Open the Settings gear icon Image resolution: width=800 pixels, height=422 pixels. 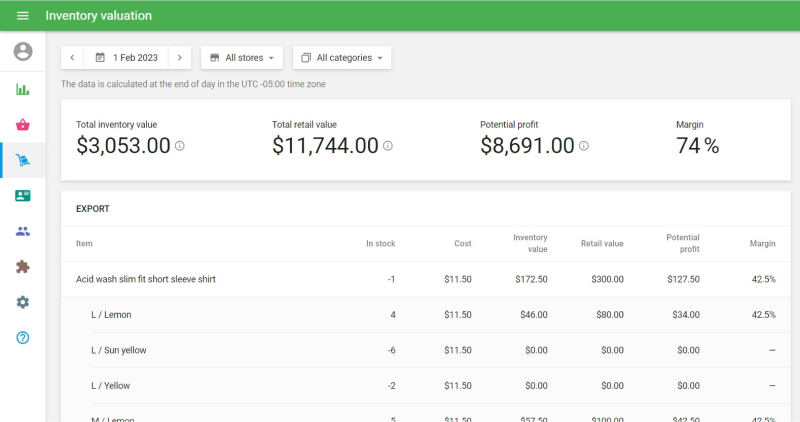[x=23, y=302]
